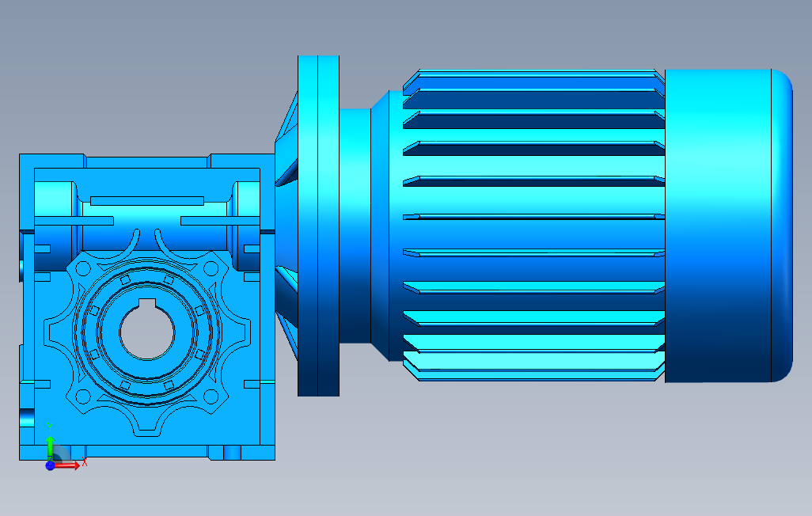812x516 pixels.
Task: Click the blue Z axis ball of the triad
Action: pyautogui.click(x=50, y=465)
